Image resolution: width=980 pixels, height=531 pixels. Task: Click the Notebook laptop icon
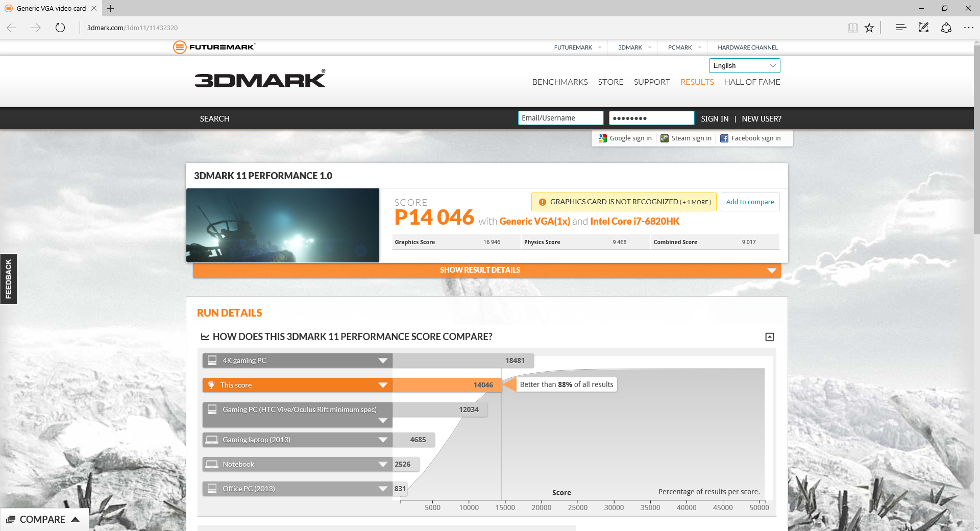point(211,464)
